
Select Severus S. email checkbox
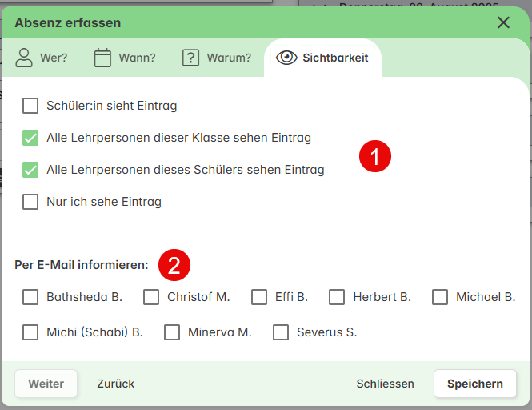281,332
